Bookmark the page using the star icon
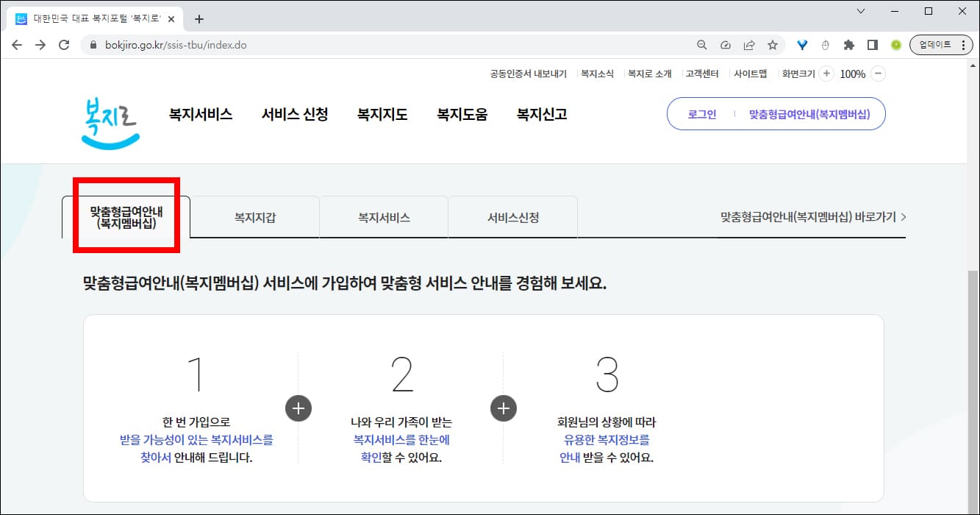The image size is (980, 515). [773, 44]
